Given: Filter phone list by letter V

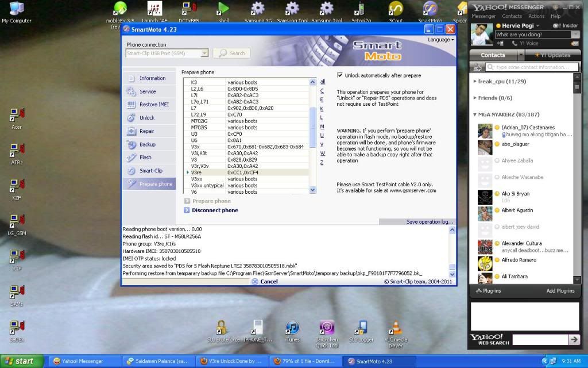Looking at the screenshot, I should 322,144.
